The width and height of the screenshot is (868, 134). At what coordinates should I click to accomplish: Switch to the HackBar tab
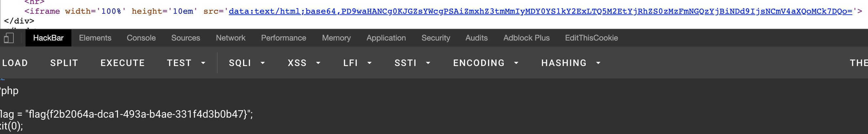[x=48, y=38]
